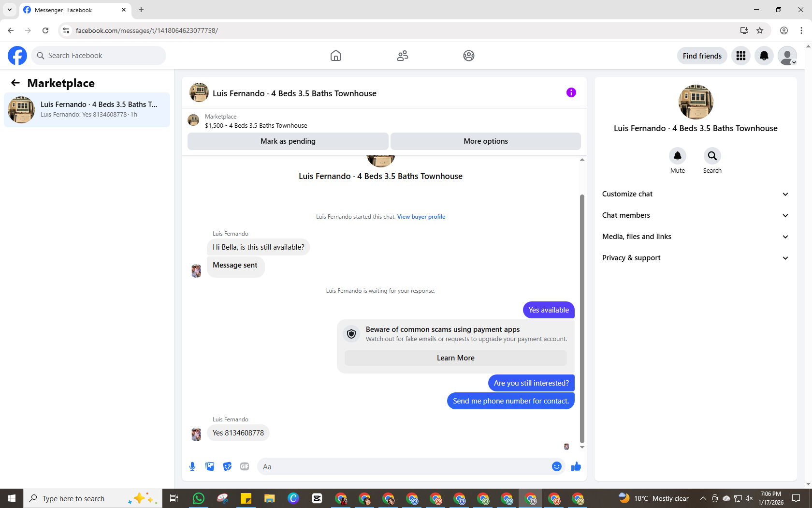Focus the Search Facebook field
Image resolution: width=812 pixels, height=508 pixels.
(x=99, y=56)
